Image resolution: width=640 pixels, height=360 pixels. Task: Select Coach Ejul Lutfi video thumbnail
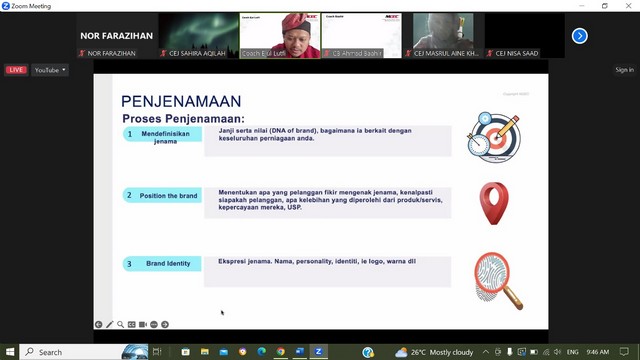click(280, 36)
